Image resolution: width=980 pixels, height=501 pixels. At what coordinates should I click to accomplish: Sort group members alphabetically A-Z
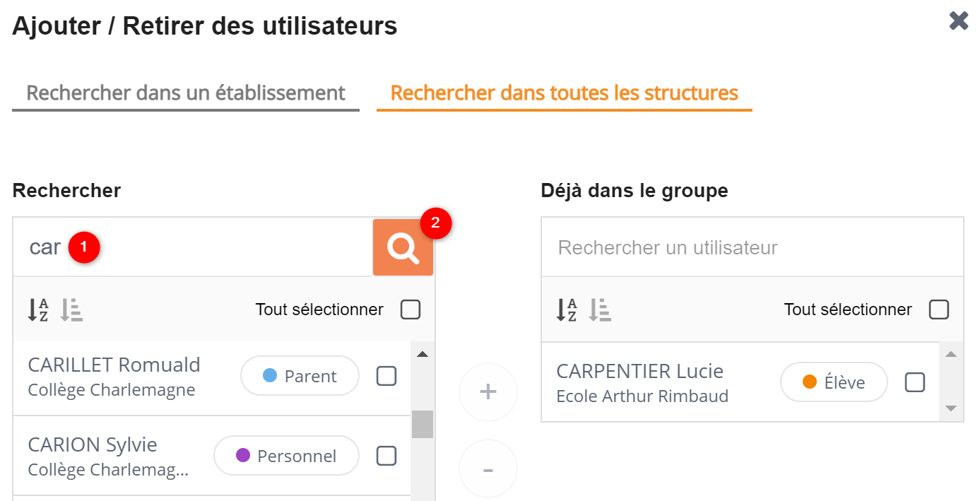(x=567, y=310)
